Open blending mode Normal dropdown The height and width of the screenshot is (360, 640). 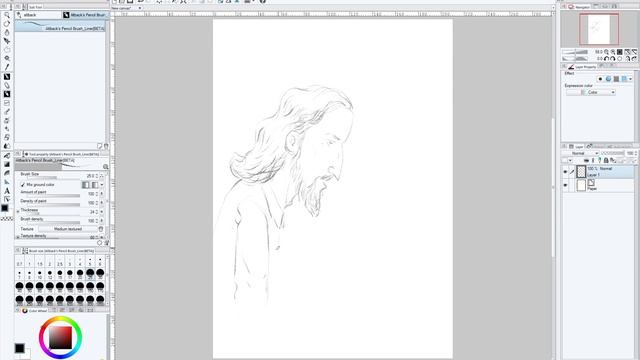pos(580,153)
